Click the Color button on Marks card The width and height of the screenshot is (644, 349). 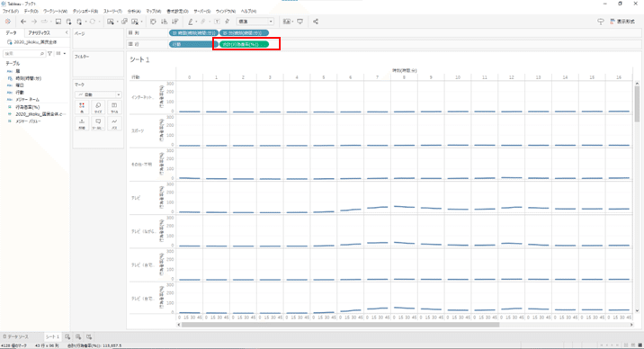[x=82, y=107]
